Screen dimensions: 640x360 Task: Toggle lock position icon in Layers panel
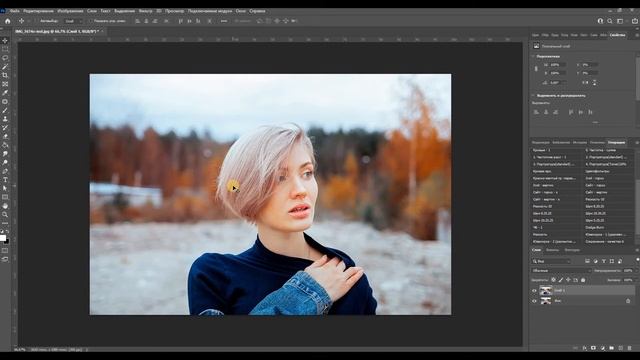(568, 280)
